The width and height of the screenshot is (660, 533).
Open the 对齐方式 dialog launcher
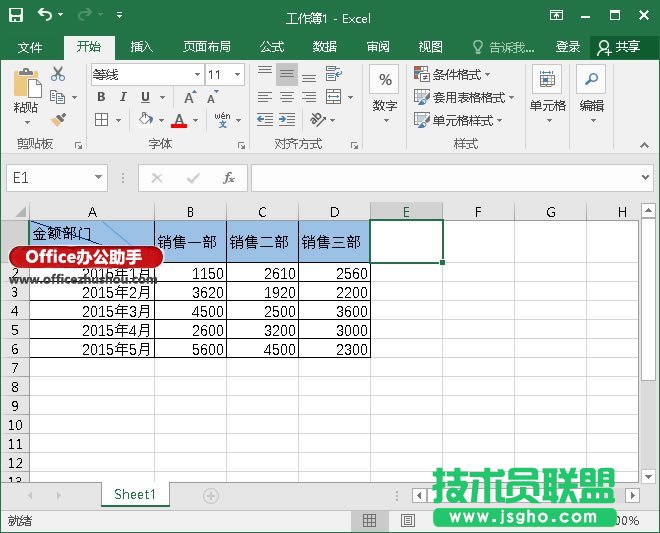point(354,146)
